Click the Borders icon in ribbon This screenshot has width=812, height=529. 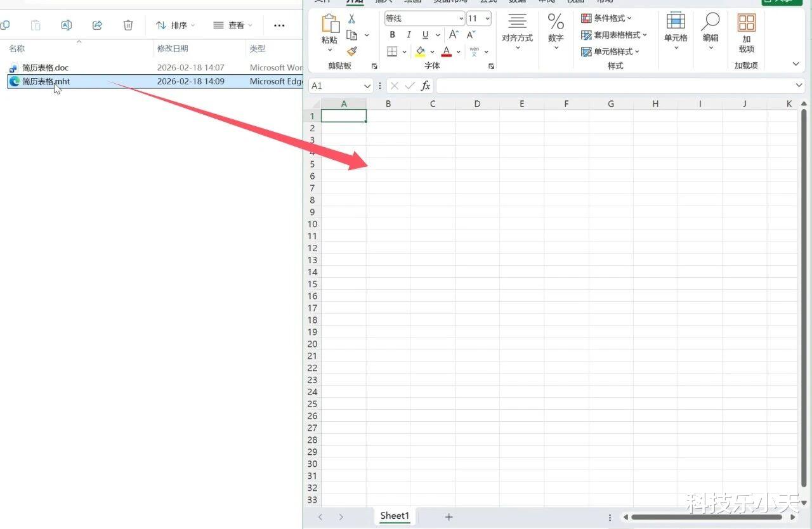[392, 51]
